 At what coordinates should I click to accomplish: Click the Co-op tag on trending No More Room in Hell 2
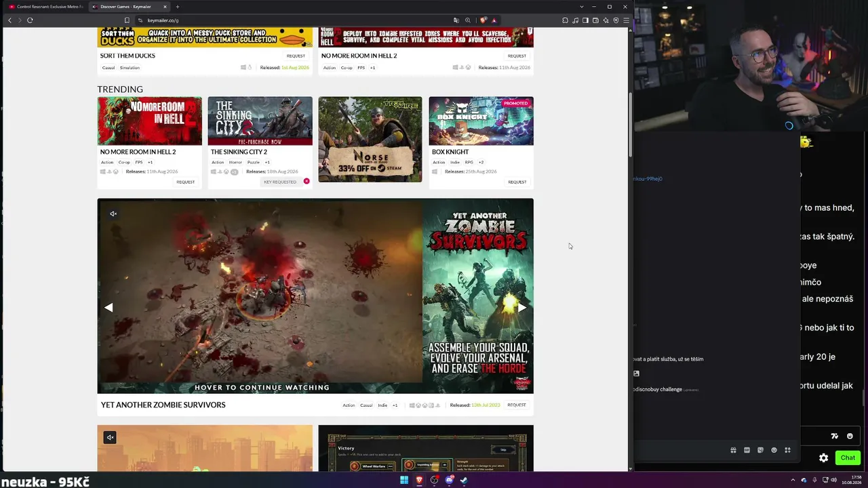(x=124, y=162)
